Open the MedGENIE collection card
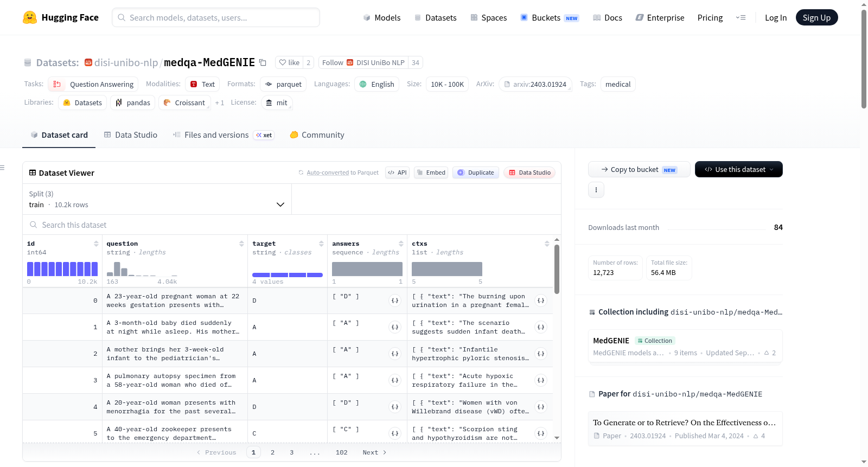This screenshot has width=868, height=467. click(x=685, y=347)
